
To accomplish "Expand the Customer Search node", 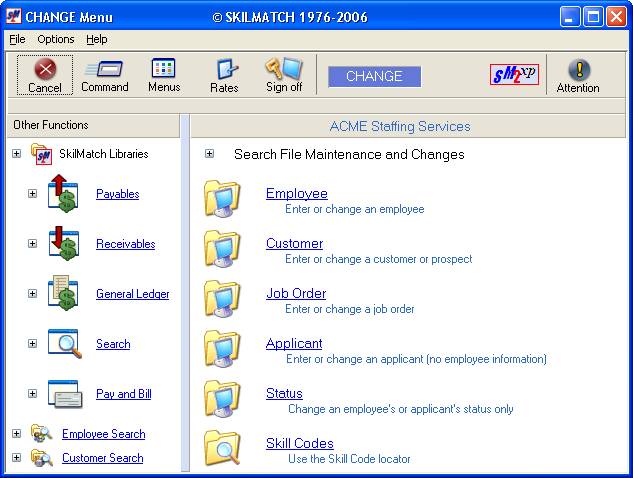I will [17, 457].
